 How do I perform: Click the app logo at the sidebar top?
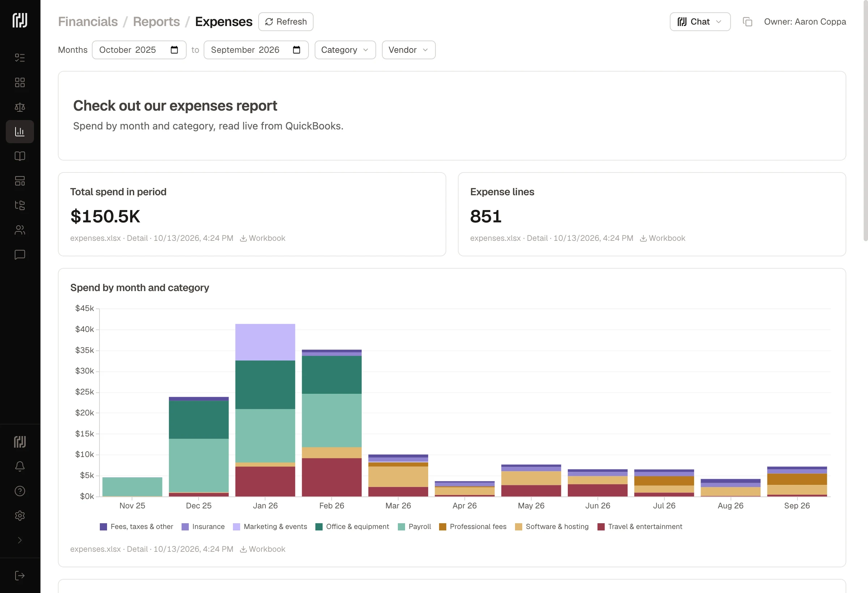click(20, 20)
